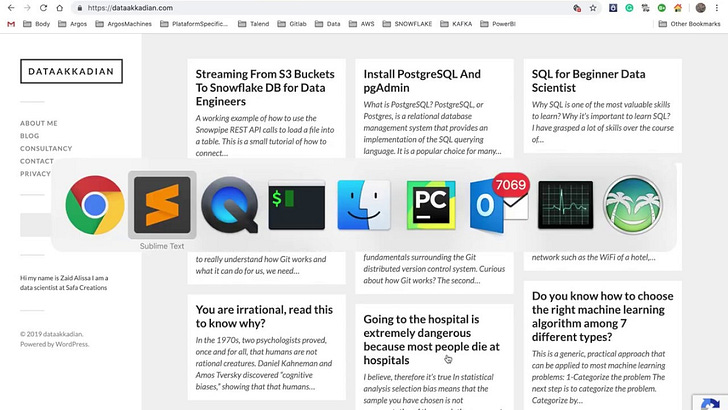
Task: Click the home-shaped extension icon
Action: click(x=678, y=8)
